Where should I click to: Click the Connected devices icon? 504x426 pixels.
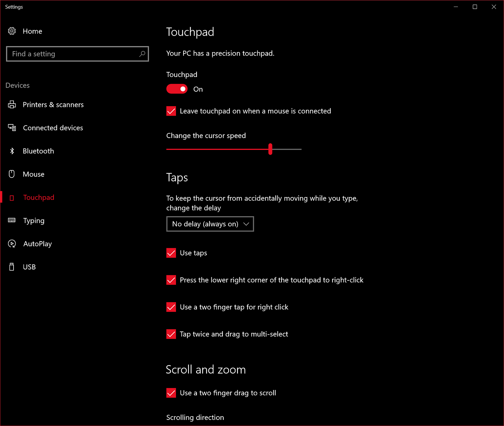(x=12, y=127)
